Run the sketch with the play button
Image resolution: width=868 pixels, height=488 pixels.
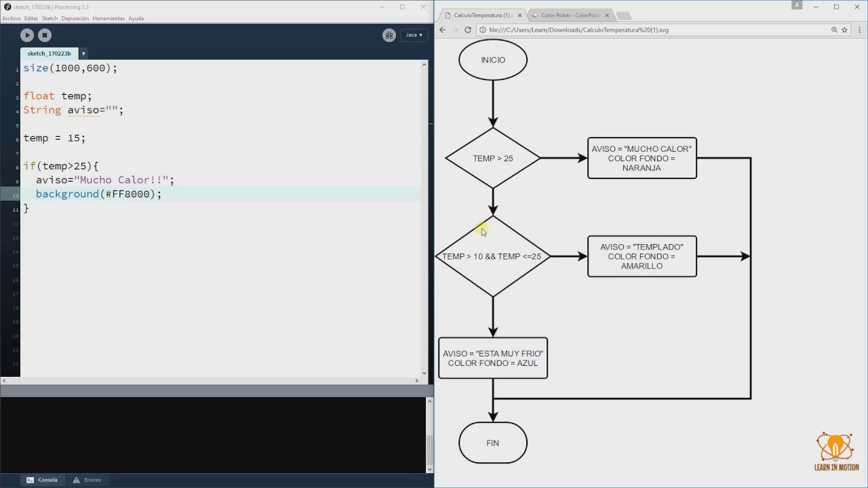pos(27,35)
